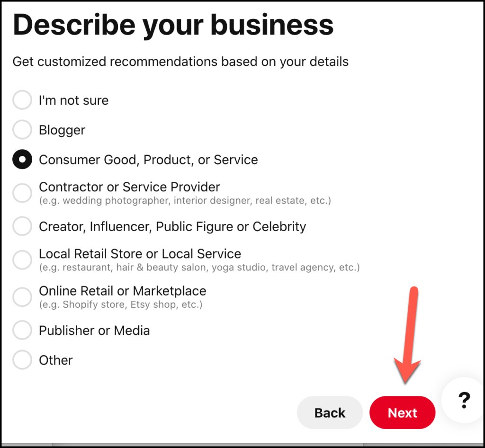Click the Blogger label text
This screenshot has height=448, width=485.
pos(62,130)
